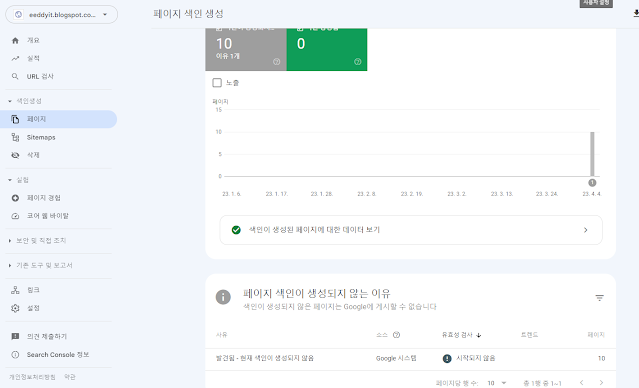Screen dimensions: 639x388
Task: Select the green indexed card showing 0
Action: (327, 49)
